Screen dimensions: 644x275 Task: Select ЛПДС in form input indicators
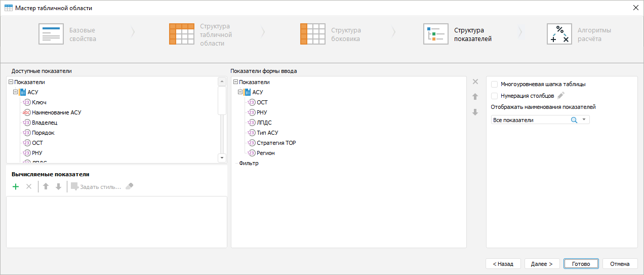click(x=264, y=123)
